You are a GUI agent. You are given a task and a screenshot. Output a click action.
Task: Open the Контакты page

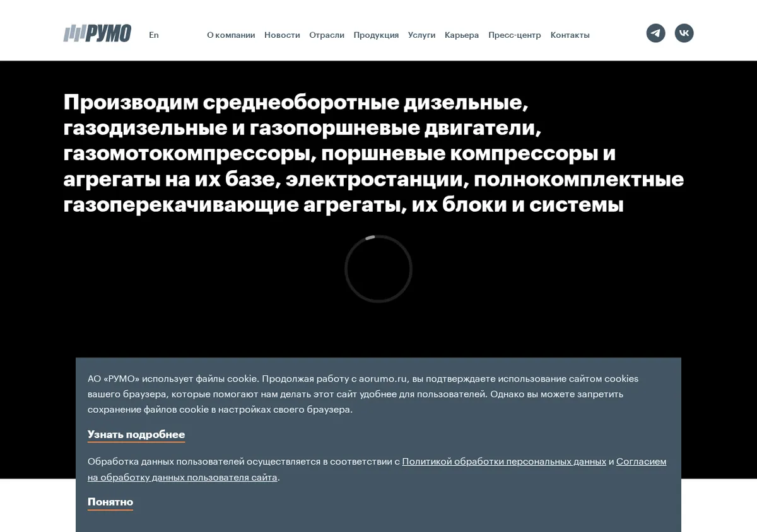(x=570, y=35)
